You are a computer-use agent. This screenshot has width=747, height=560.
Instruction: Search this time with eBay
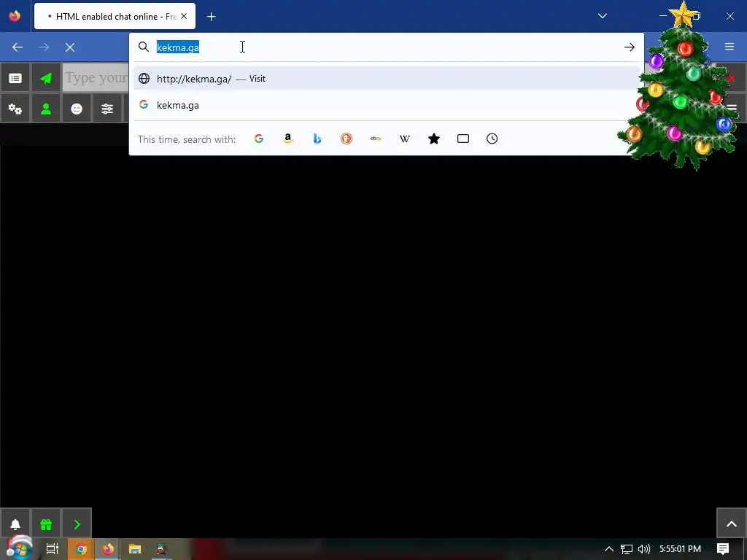click(376, 139)
